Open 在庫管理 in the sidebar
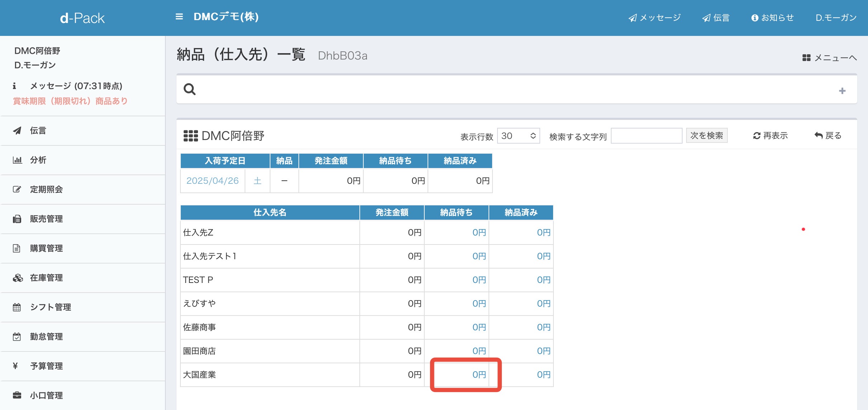This screenshot has width=868, height=410. [83, 278]
